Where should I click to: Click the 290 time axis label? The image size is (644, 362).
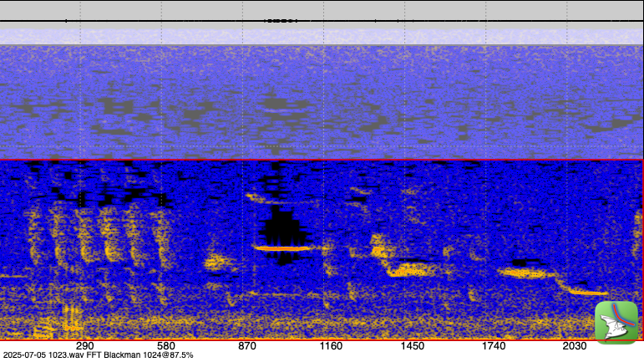click(84, 346)
